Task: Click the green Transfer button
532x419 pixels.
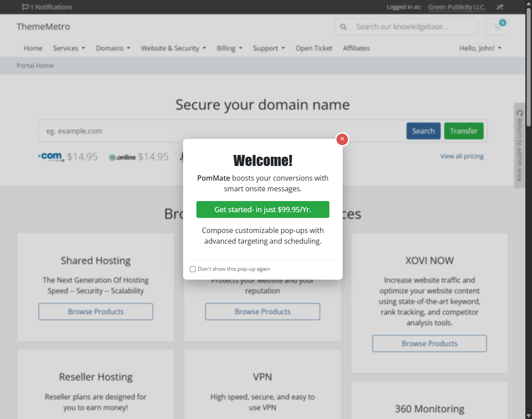Action: click(x=464, y=131)
